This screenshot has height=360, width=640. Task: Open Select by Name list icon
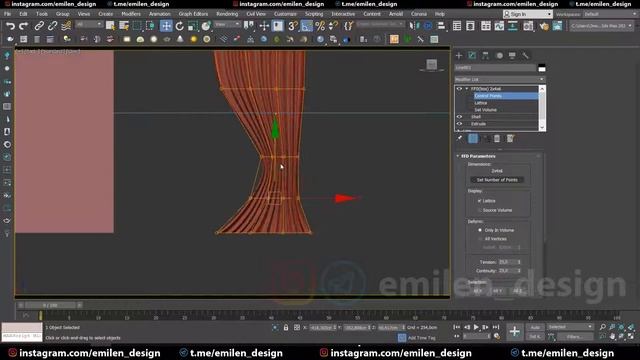[124, 26]
